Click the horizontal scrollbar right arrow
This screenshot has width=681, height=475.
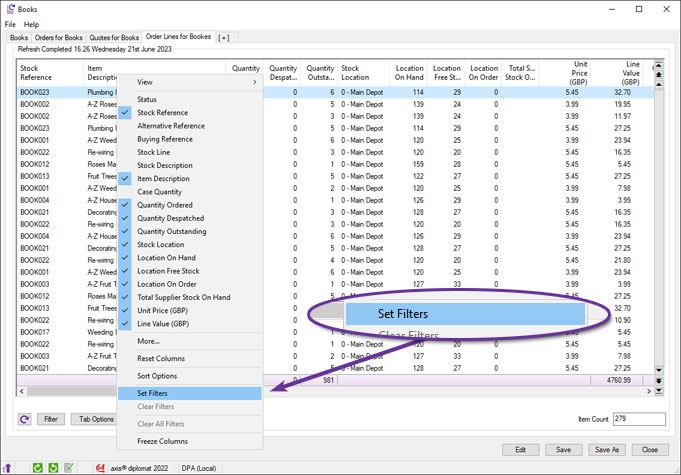(x=649, y=391)
